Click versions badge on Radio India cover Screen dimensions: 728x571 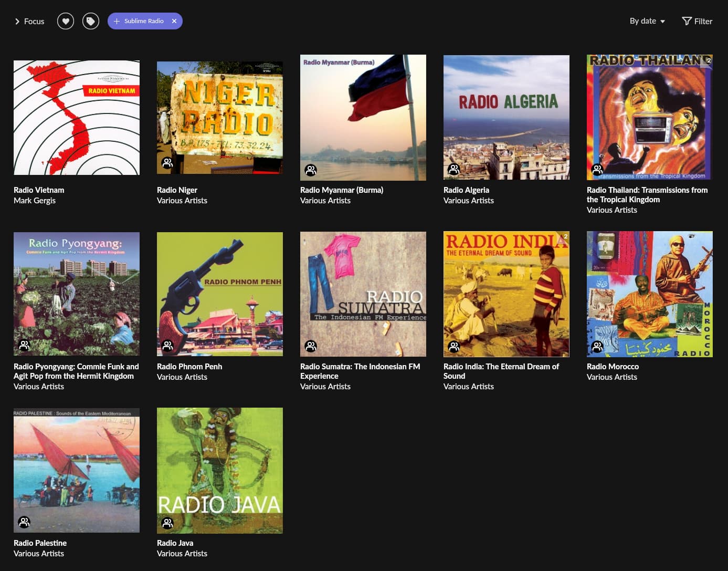[x=564, y=236]
